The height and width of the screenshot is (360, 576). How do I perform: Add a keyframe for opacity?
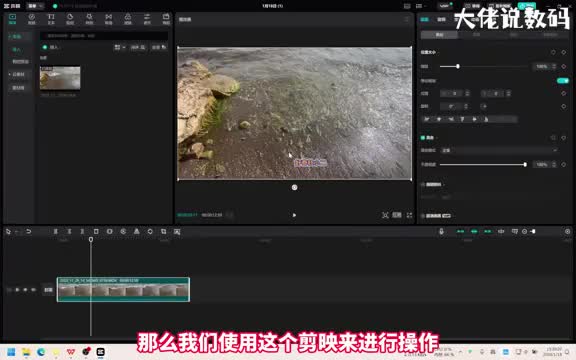coord(564,165)
